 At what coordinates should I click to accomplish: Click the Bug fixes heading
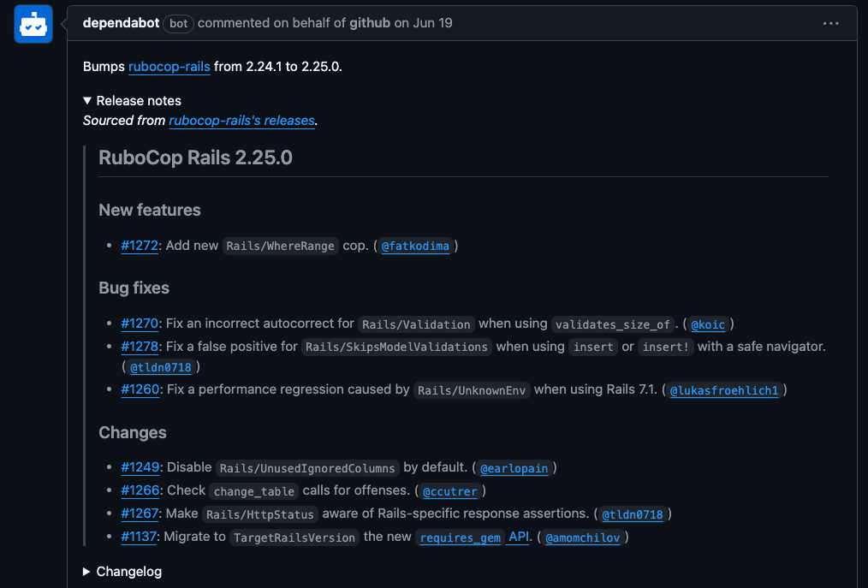tap(134, 288)
